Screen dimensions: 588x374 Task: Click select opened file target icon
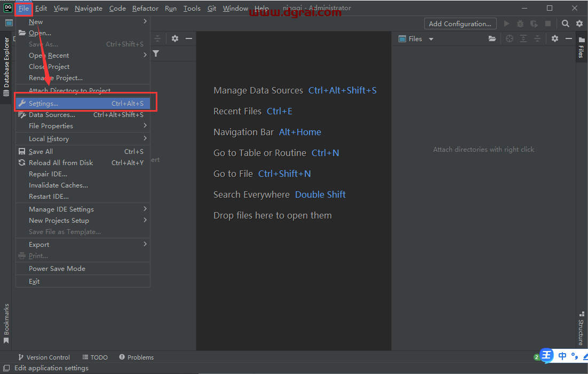pyautogui.click(x=509, y=38)
